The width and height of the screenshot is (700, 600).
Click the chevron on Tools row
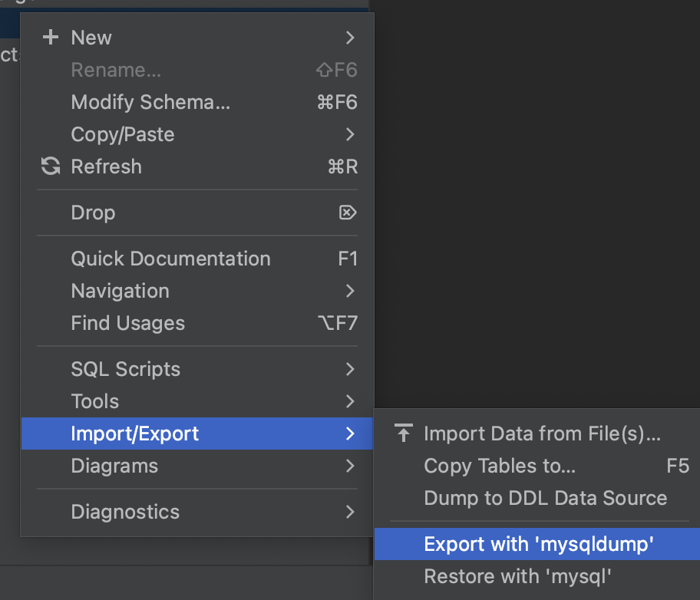coord(350,401)
